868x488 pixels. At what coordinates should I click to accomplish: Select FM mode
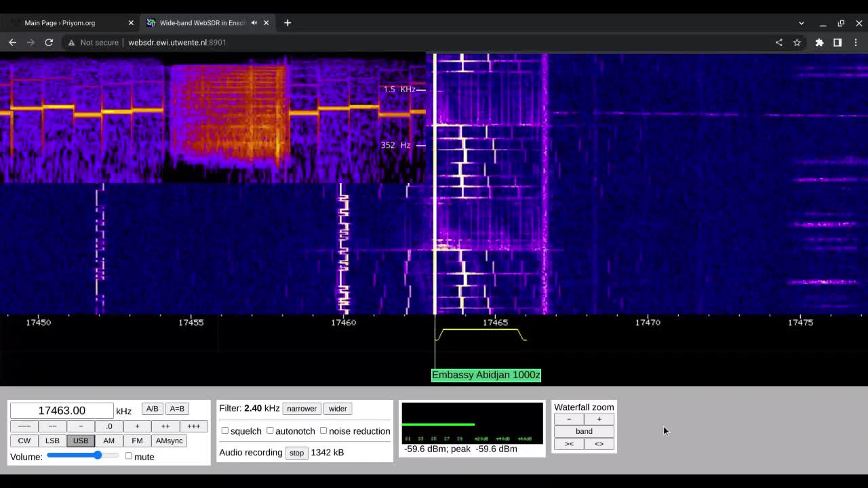(x=137, y=441)
